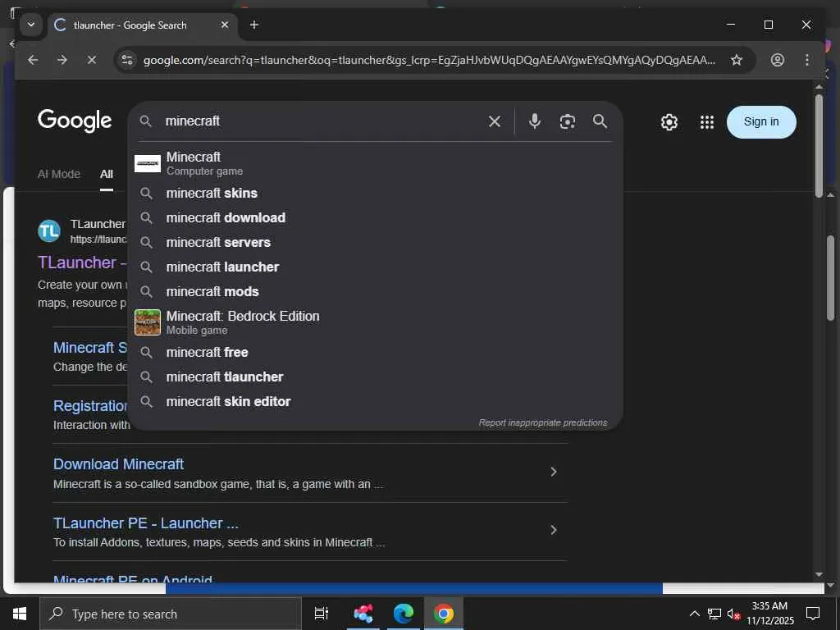Clear the search box text

(495, 121)
